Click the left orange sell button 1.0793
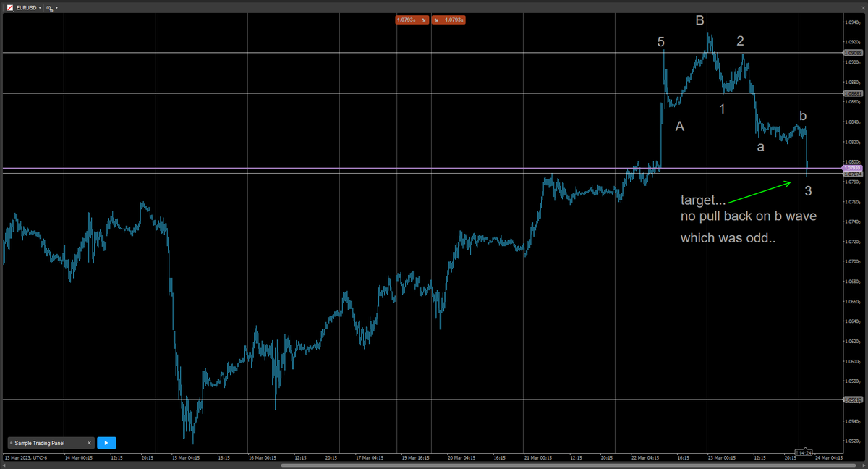 [x=412, y=20]
